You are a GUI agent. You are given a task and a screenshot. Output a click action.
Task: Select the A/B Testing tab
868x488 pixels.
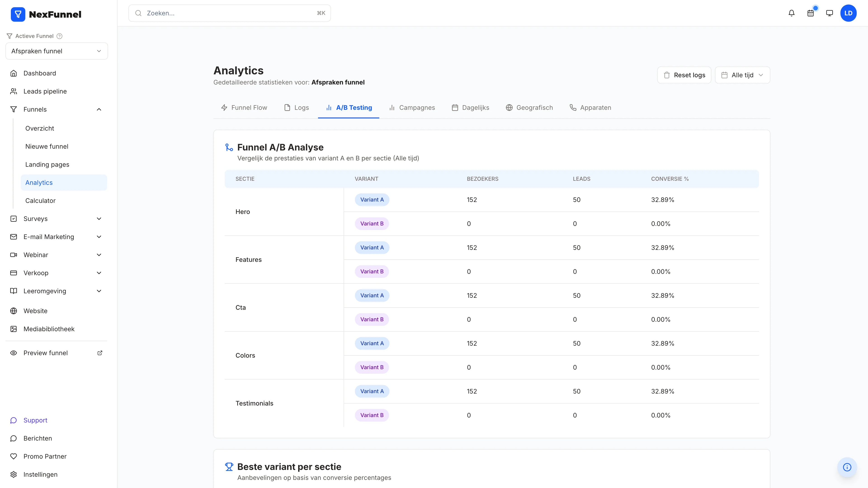tap(349, 108)
